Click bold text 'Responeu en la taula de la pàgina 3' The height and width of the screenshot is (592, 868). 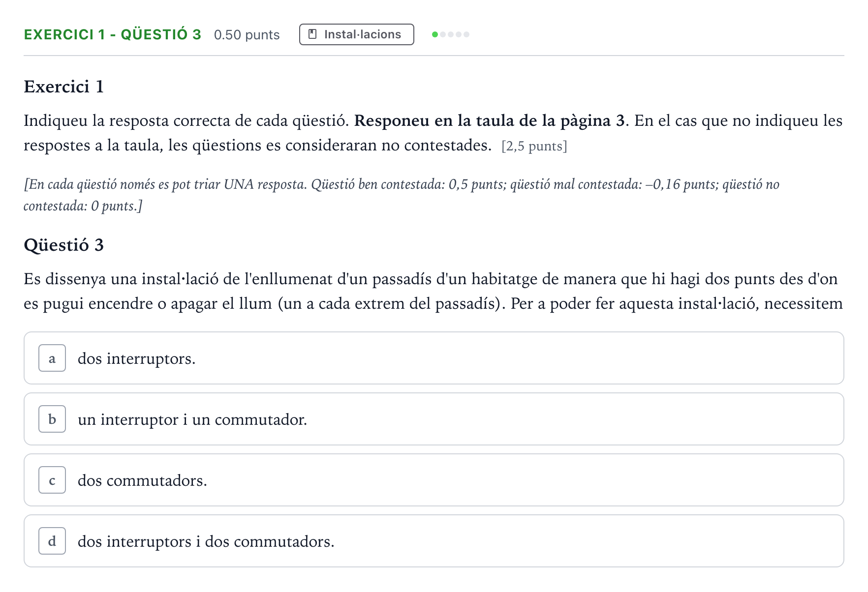[x=490, y=121]
